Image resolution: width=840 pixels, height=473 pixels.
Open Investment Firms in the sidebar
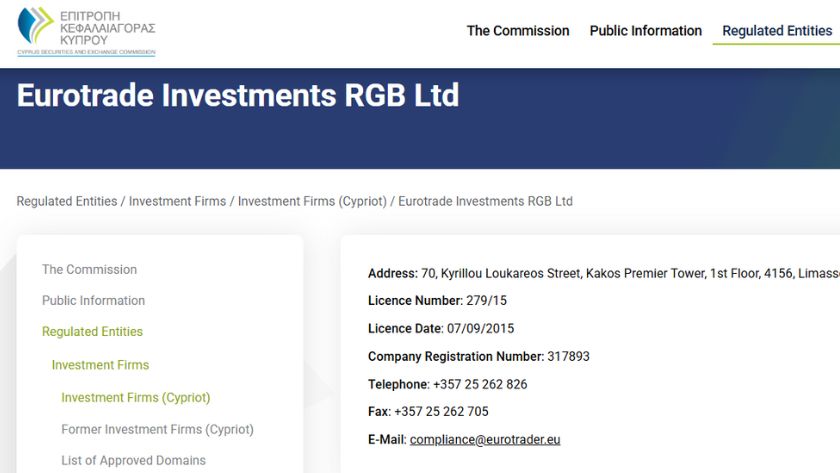tap(100, 365)
